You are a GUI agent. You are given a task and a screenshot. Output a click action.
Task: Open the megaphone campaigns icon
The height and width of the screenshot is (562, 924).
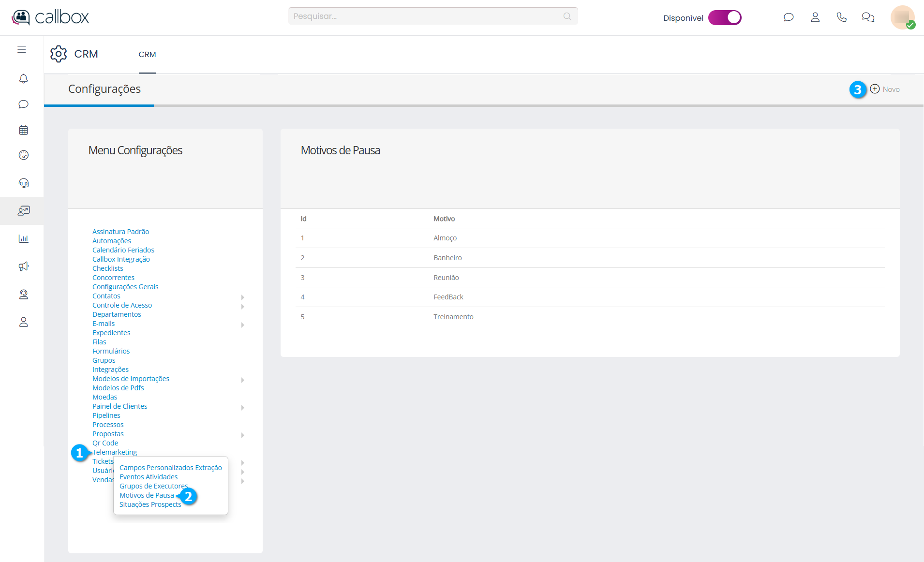23,266
